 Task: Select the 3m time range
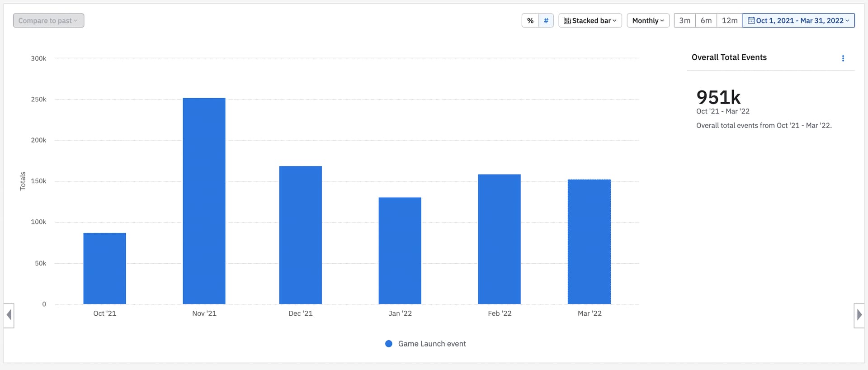[x=684, y=20]
